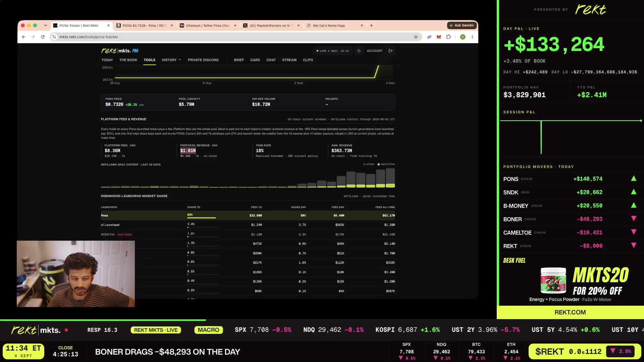Screen dimensions: 644x362
Task: Switch to the Ethereum / Tether Price Chart tab
Action: [x=208, y=25]
